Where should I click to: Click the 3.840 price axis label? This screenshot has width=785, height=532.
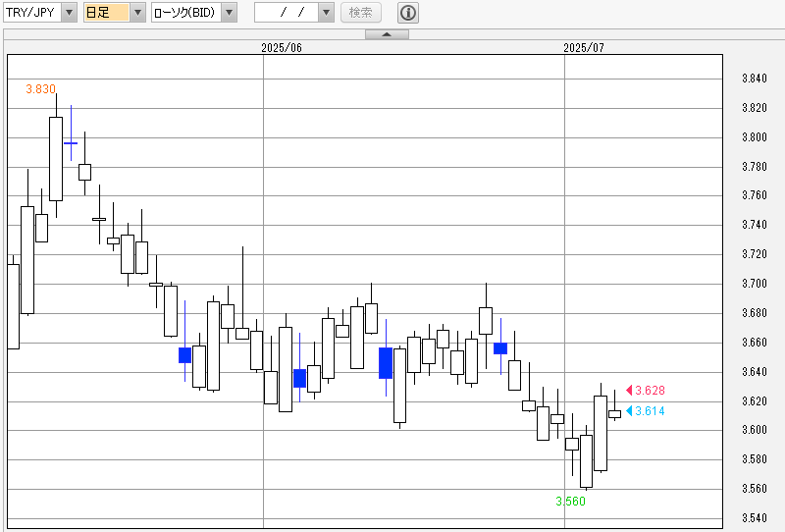coord(755,79)
